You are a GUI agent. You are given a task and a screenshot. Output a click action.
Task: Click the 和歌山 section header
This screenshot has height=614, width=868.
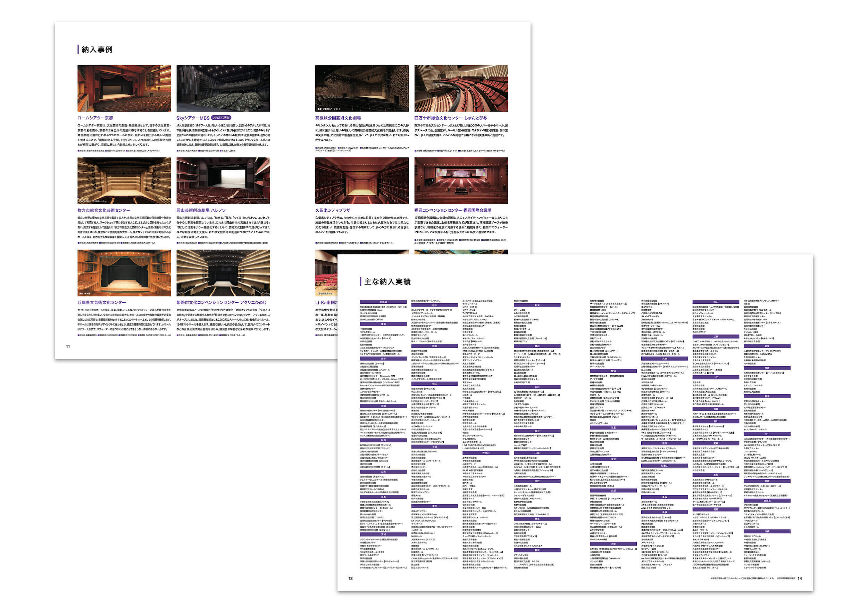(x=665, y=466)
